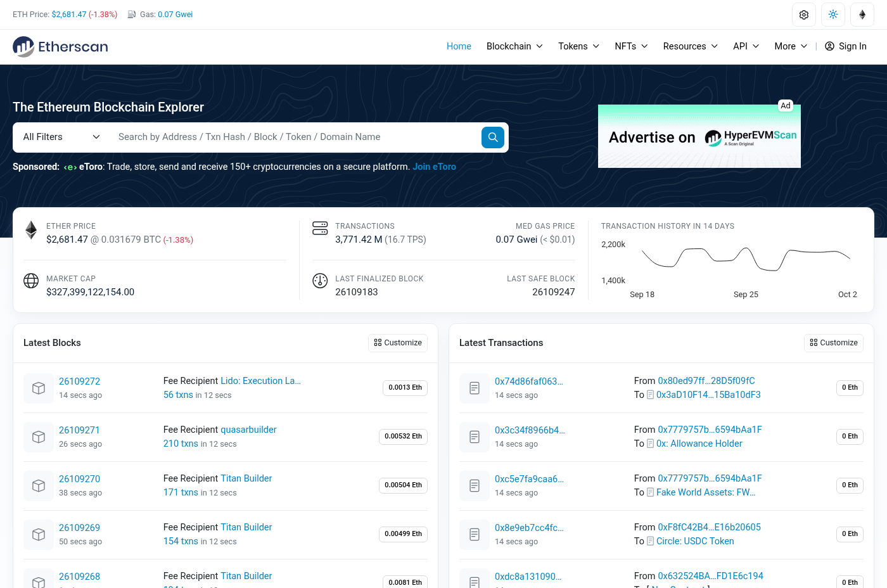Viewport: 887px width, 588px height.
Task: Open the All Filters dropdown
Action: coord(61,137)
